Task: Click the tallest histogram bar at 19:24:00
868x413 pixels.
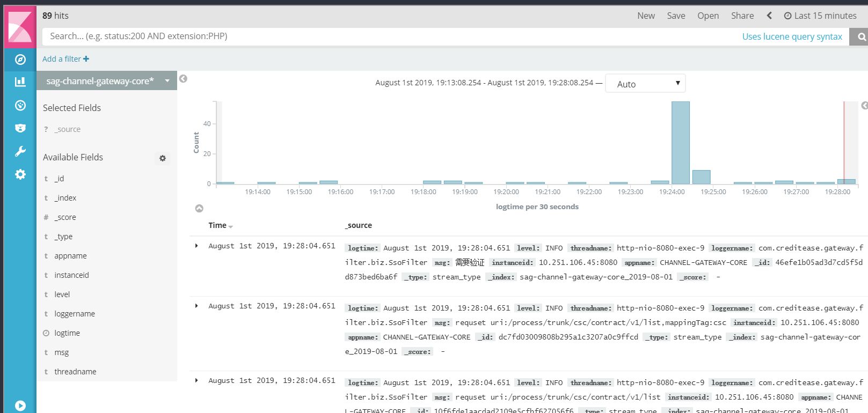Action: pos(680,143)
